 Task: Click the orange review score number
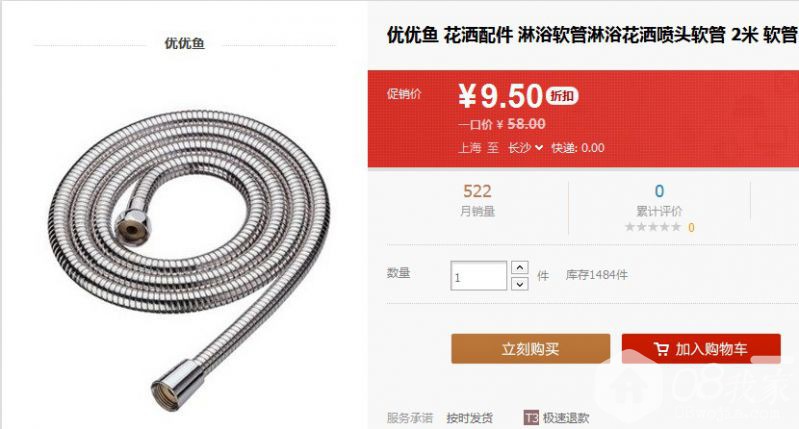click(x=691, y=227)
